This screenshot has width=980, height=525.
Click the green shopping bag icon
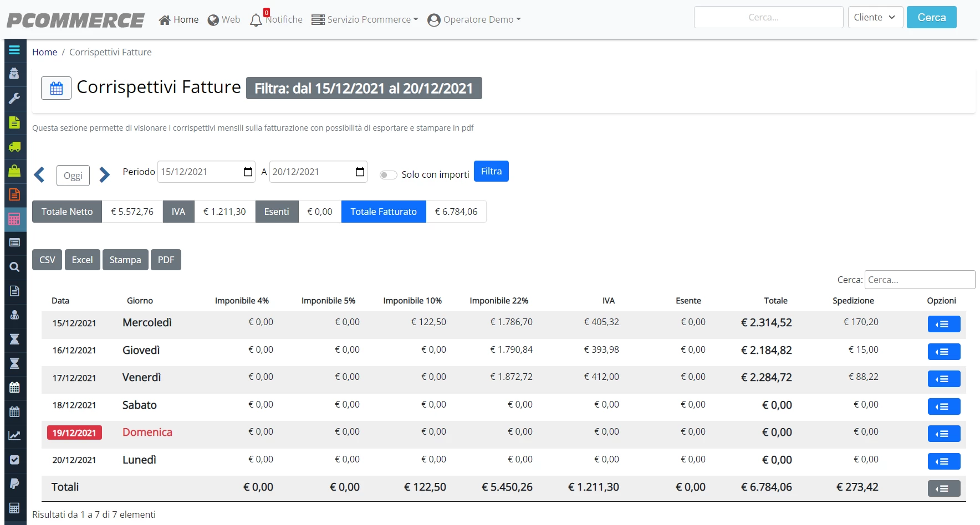(14, 171)
